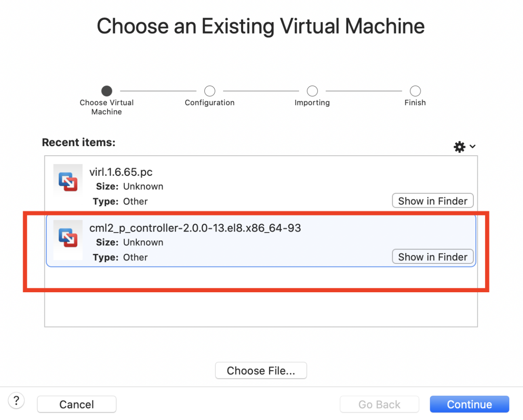The width and height of the screenshot is (523, 420).
Task: Click the Importing step circle
Action: (312, 91)
